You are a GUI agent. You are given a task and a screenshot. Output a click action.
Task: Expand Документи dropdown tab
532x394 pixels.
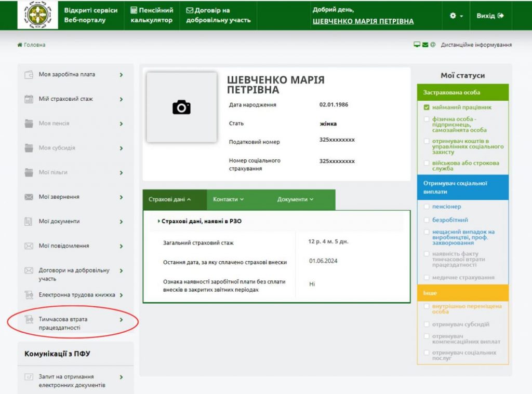tap(295, 199)
